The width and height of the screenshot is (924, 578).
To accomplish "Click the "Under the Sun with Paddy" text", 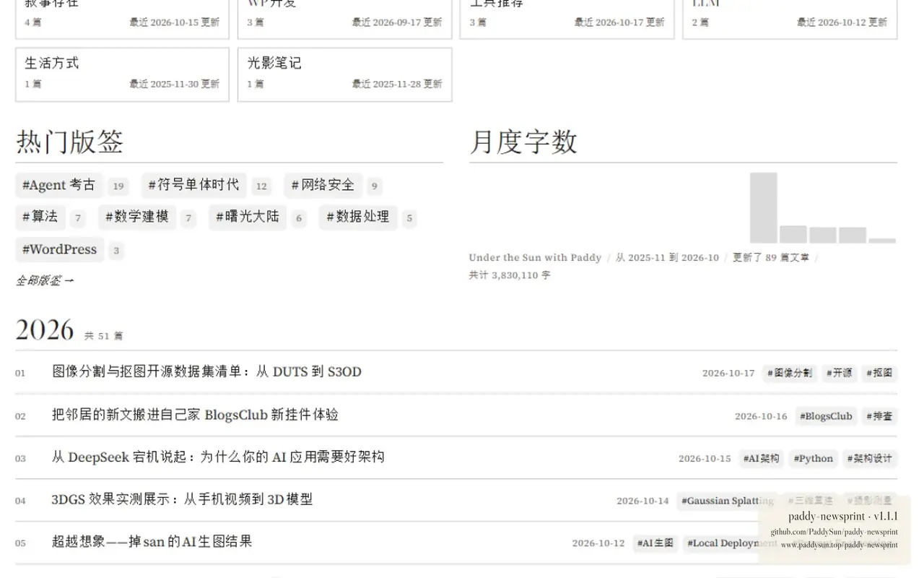I will 535,257.
